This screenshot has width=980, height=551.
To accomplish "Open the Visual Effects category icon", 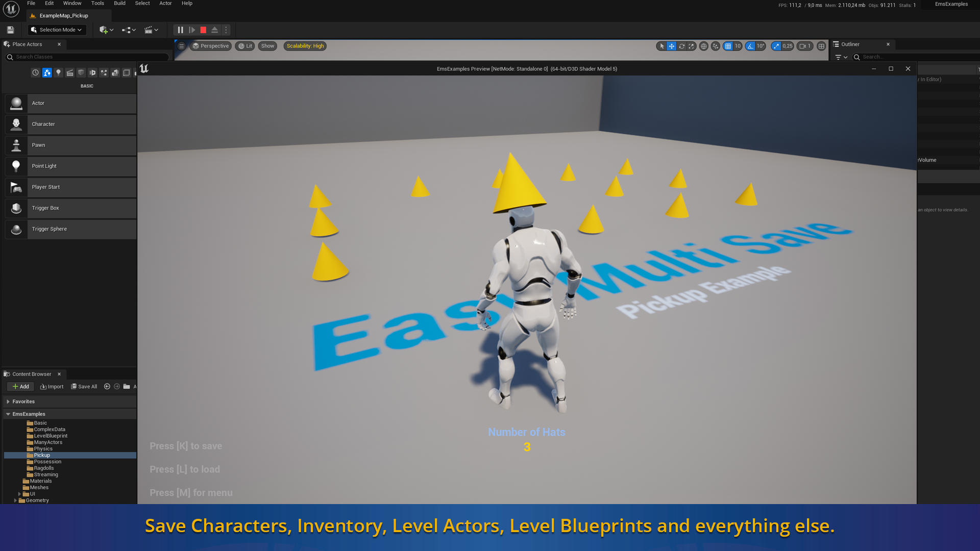I will (104, 73).
